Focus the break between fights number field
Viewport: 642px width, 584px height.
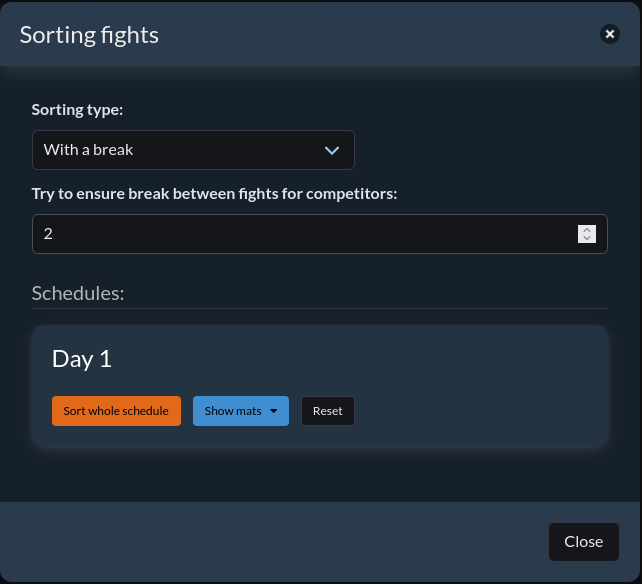point(300,234)
